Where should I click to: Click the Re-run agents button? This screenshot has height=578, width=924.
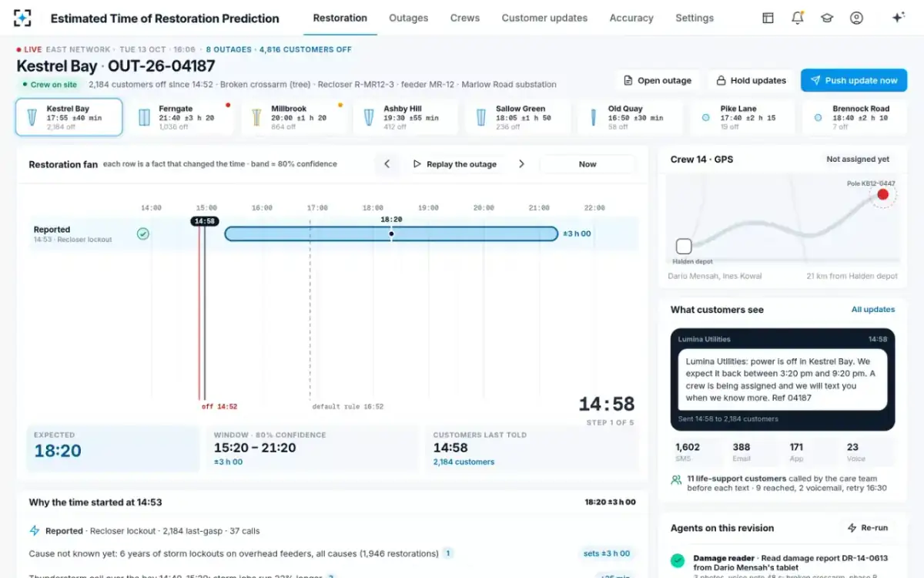tap(868, 528)
